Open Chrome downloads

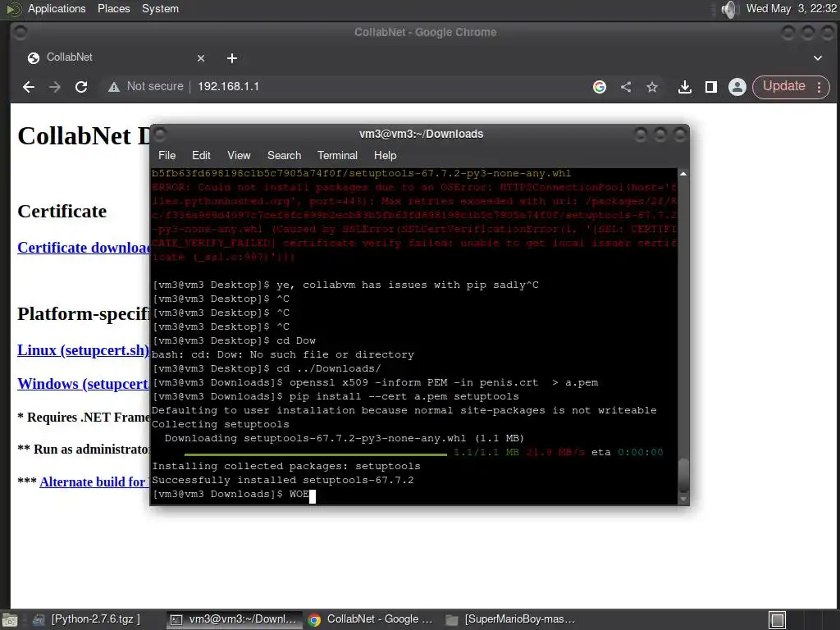click(x=684, y=87)
